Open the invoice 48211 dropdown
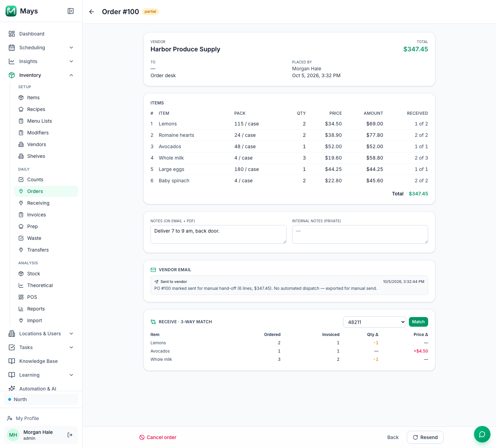The height and width of the screenshot is (448, 496). click(375, 322)
